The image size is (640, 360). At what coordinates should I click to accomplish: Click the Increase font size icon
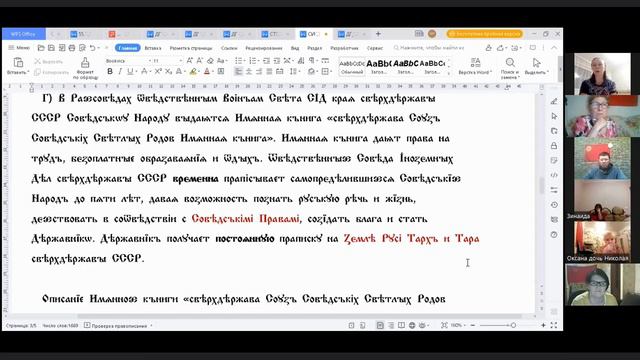[190, 61]
